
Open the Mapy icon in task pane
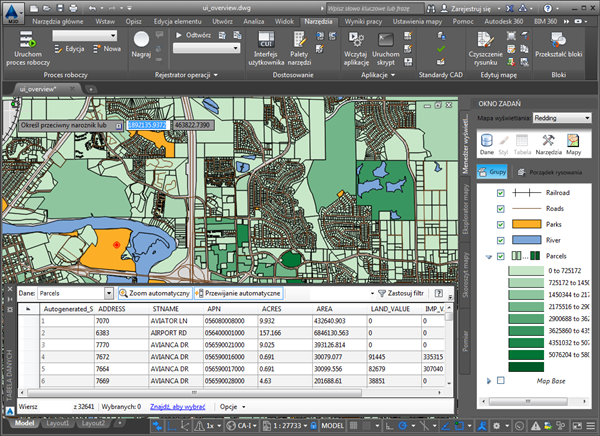574,142
